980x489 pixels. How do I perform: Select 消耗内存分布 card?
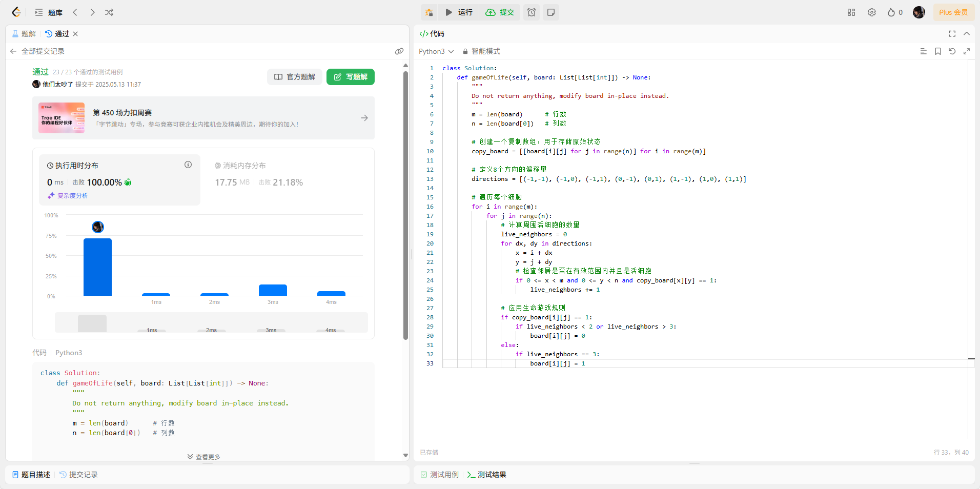(287, 180)
